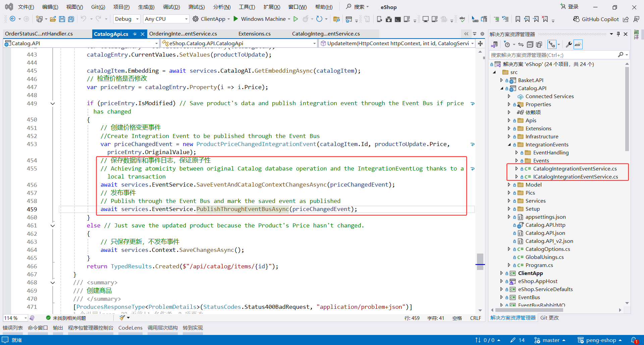Image resolution: width=644 pixels, height=345 pixels.
Task: Open ClientApp startup project dropdown
Action: click(229, 19)
